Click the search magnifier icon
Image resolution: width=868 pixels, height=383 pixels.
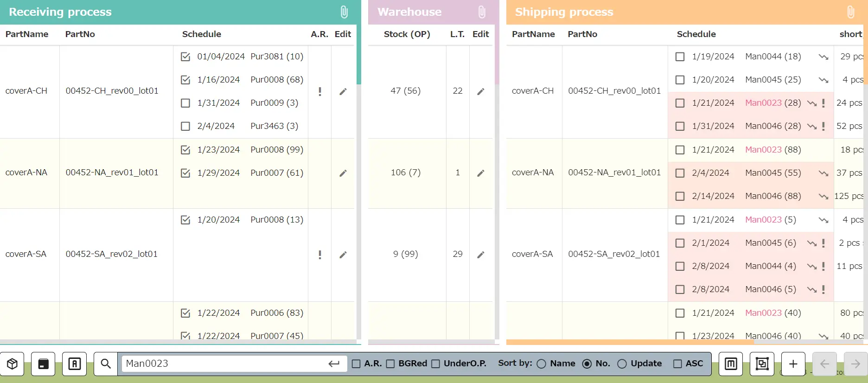pyautogui.click(x=106, y=364)
